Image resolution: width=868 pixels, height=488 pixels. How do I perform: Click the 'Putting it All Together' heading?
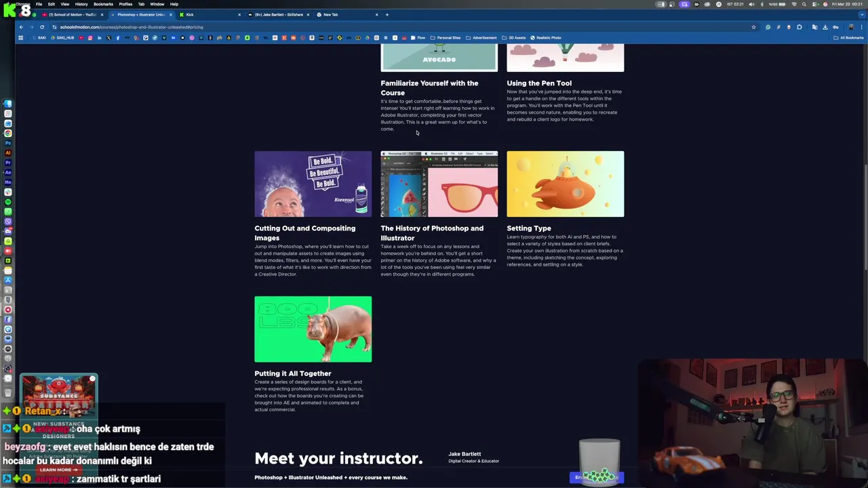(293, 373)
